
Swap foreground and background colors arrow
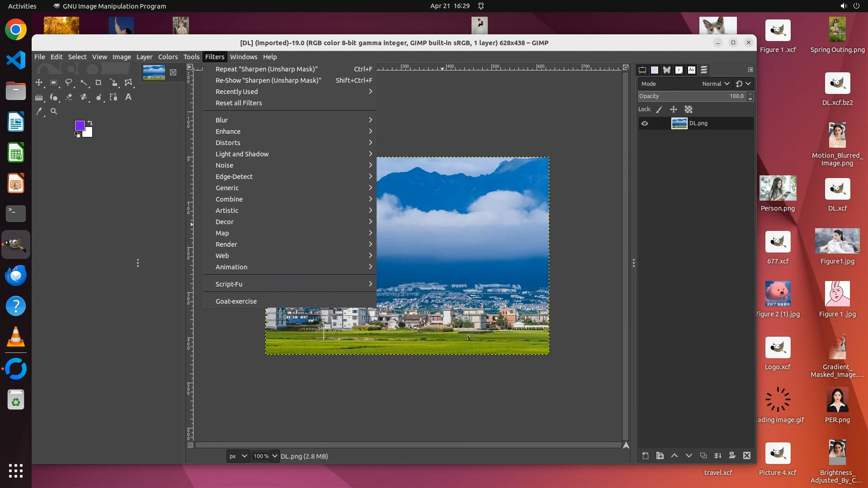90,123
